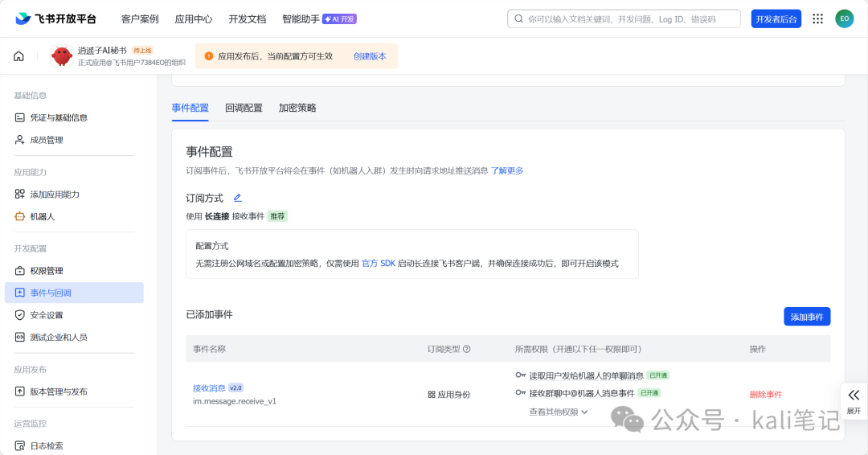This screenshot has width=868, height=455.
Task: Click 已开通 badge for 单聊消息 permission
Action: click(658, 375)
